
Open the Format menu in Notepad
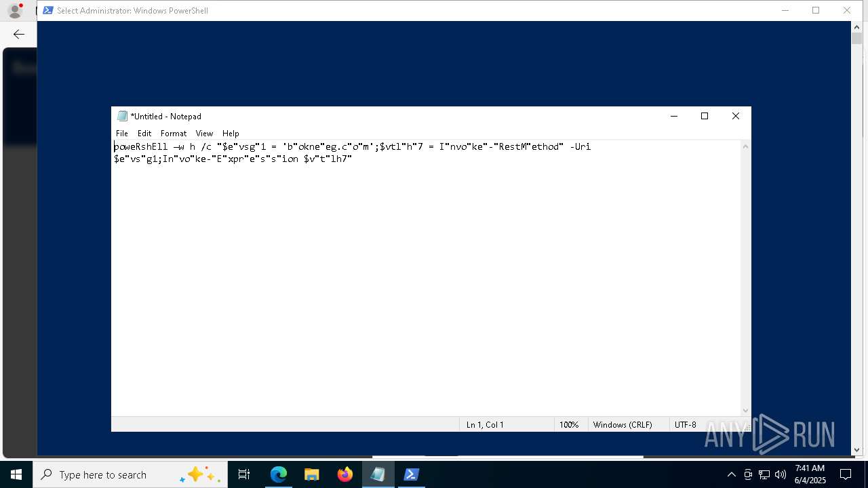point(174,134)
